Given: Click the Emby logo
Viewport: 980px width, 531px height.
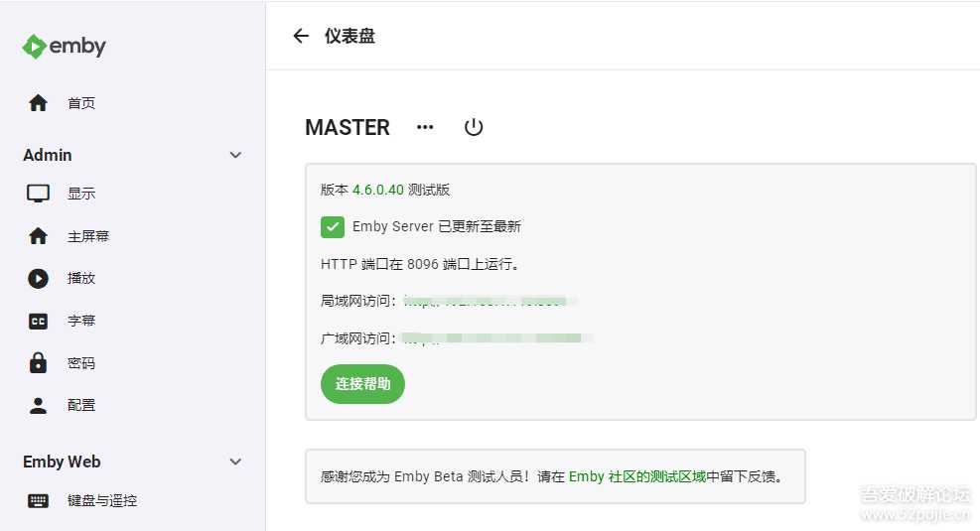Looking at the screenshot, I should pyautogui.click(x=64, y=47).
